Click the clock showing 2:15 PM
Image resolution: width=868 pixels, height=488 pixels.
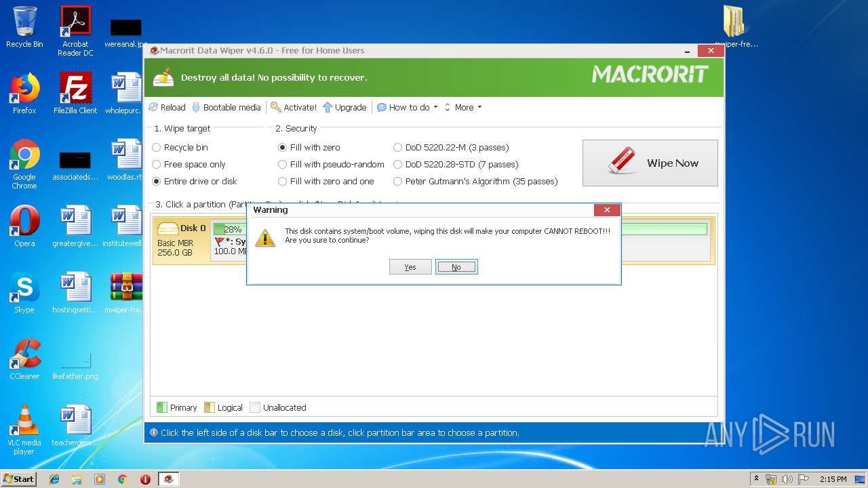[833, 479]
